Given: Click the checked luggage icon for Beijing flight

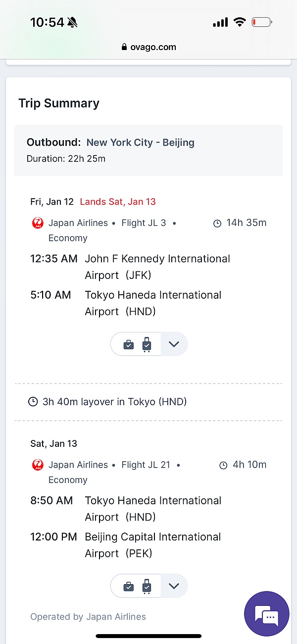Looking at the screenshot, I should [x=147, y=586].
